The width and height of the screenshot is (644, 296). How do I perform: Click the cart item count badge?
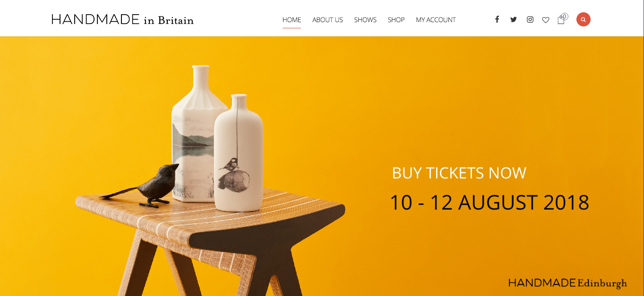(x=565, y=17)
